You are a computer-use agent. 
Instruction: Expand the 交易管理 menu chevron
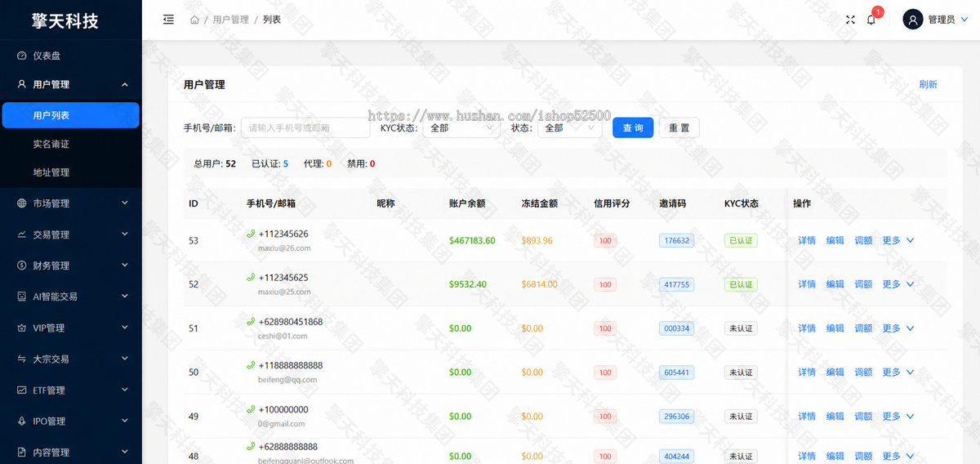pos(125,234)
